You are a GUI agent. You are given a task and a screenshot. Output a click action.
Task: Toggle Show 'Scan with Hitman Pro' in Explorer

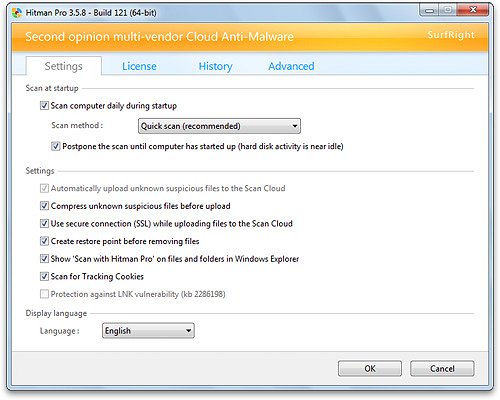point(44,259)
